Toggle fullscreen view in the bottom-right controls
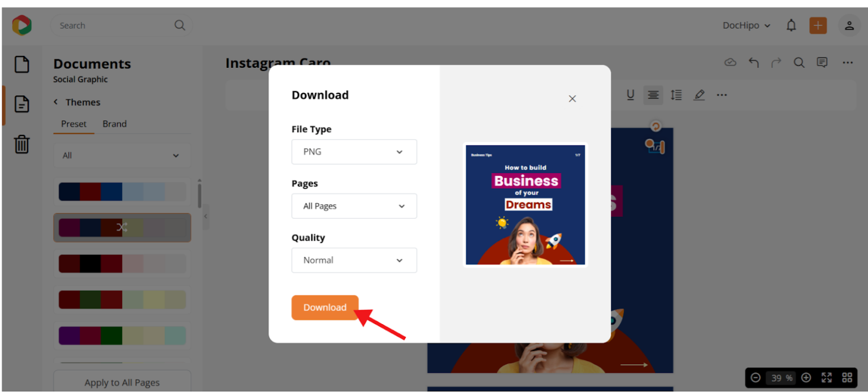Screen dimensions: 868x392 827,377
